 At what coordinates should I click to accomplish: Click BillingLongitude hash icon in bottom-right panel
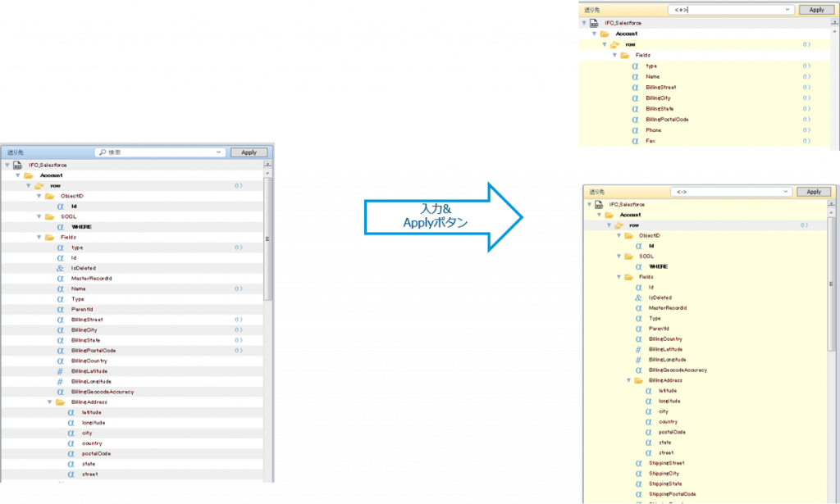pos(638,360)
